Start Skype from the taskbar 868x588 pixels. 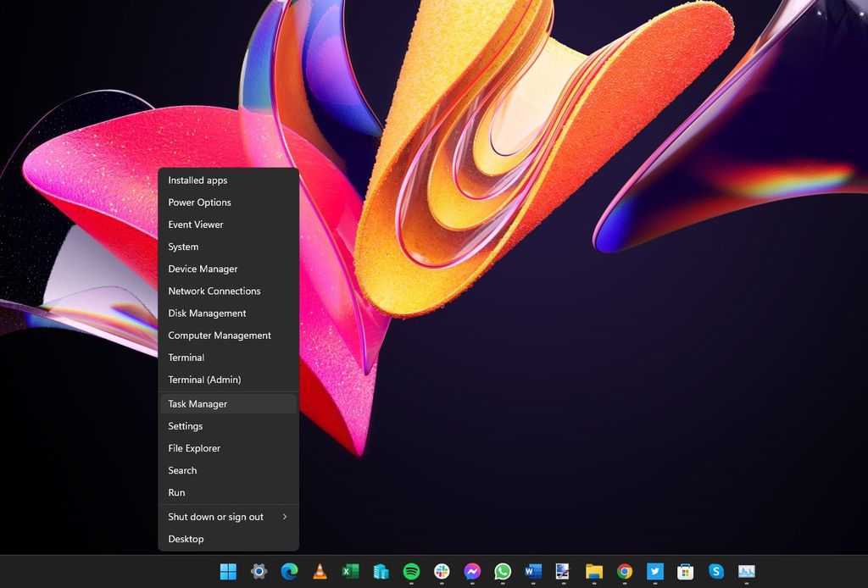tap(716, 571)
